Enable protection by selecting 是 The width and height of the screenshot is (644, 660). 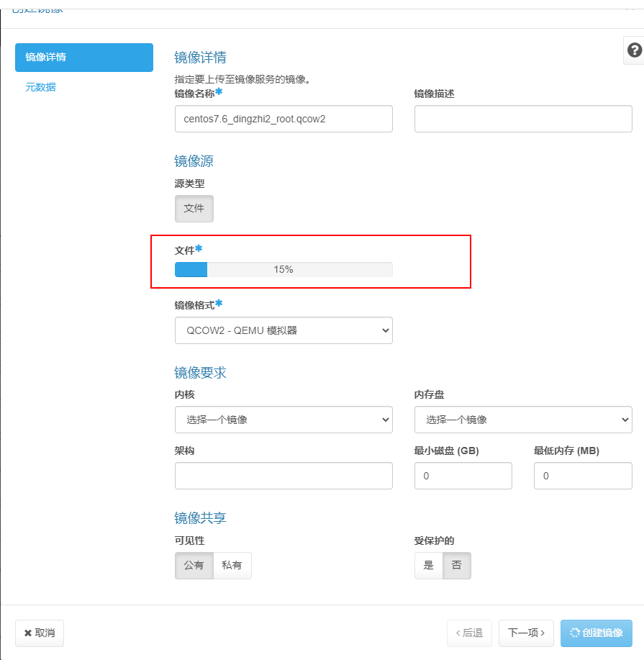(428, 566)
